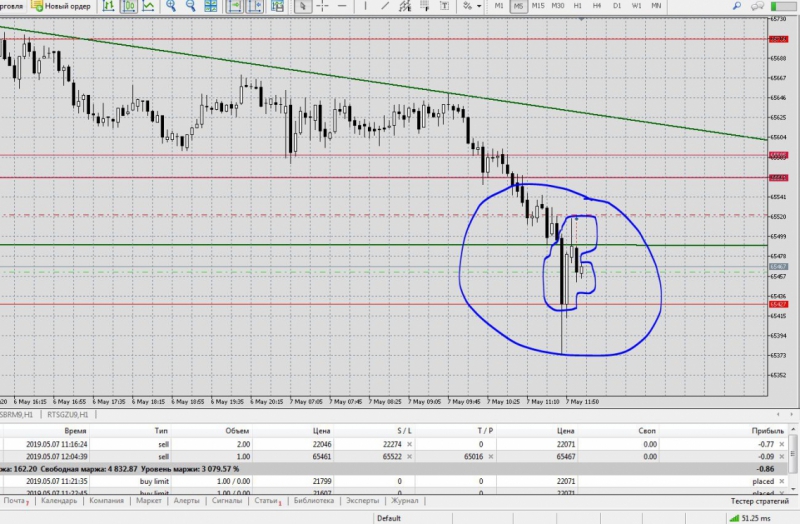
Task: Click connection status 51.25 ms
Action: pyautogui.click(x=750, y=518)
